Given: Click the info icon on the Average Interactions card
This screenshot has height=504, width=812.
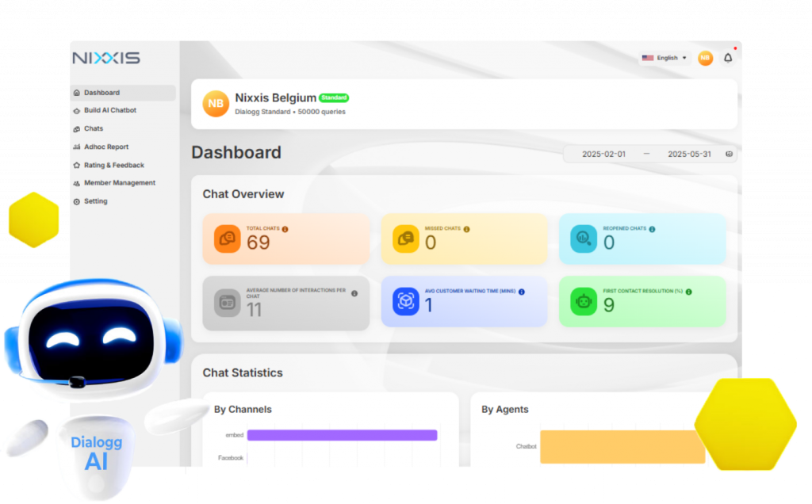Looking at the screenshot, I should (x=354, y=293).
